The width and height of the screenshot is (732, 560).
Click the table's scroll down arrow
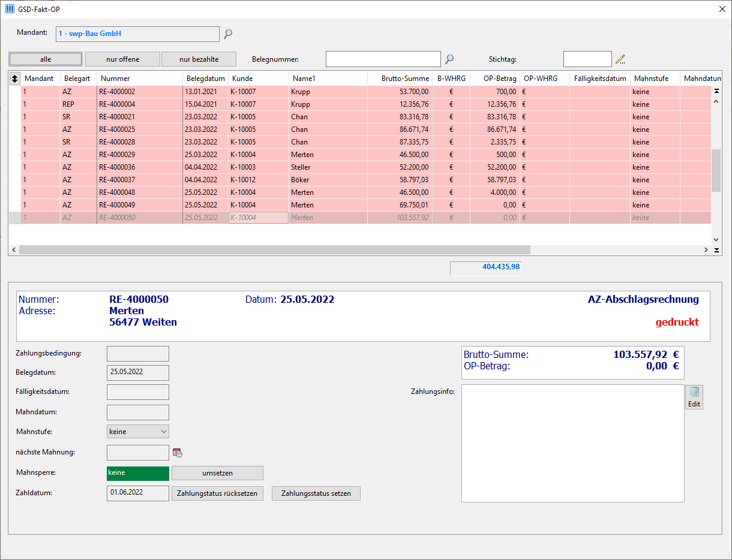[x=716, y=239]
